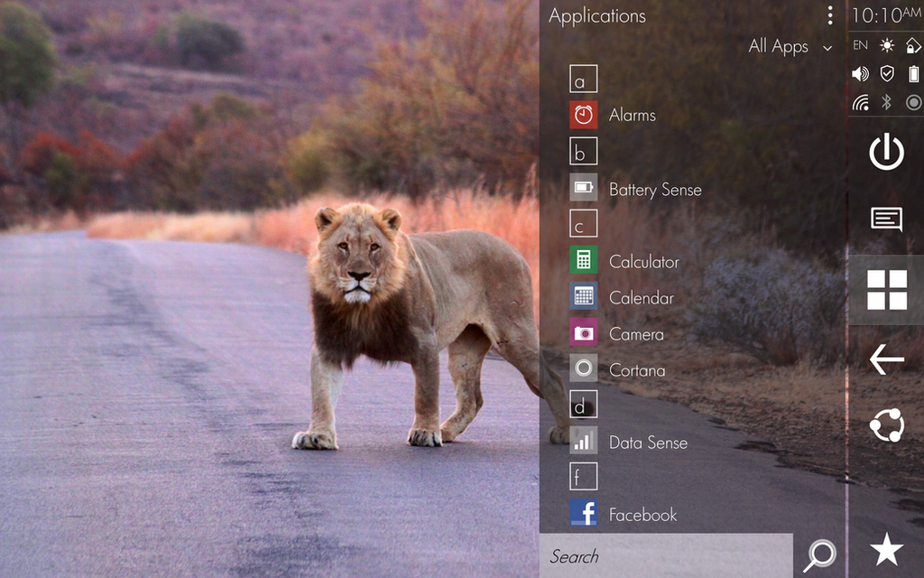Image resolution: width=924 pixels, height=578 pixels.
Task: Switch the EN input language indicator
Action: (x=860, y=45)
